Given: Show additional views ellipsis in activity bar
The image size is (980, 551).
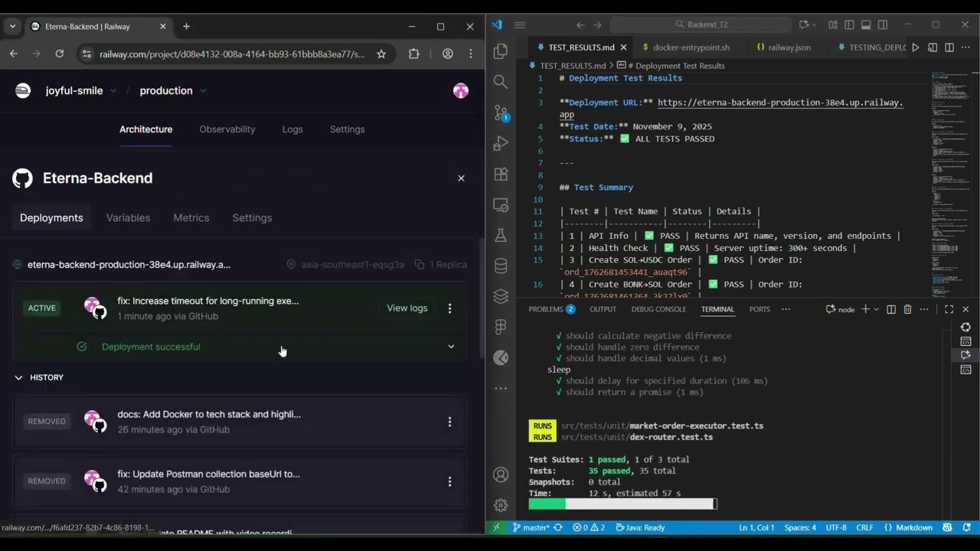Looking at the screenshot, I should pos(501,389).
